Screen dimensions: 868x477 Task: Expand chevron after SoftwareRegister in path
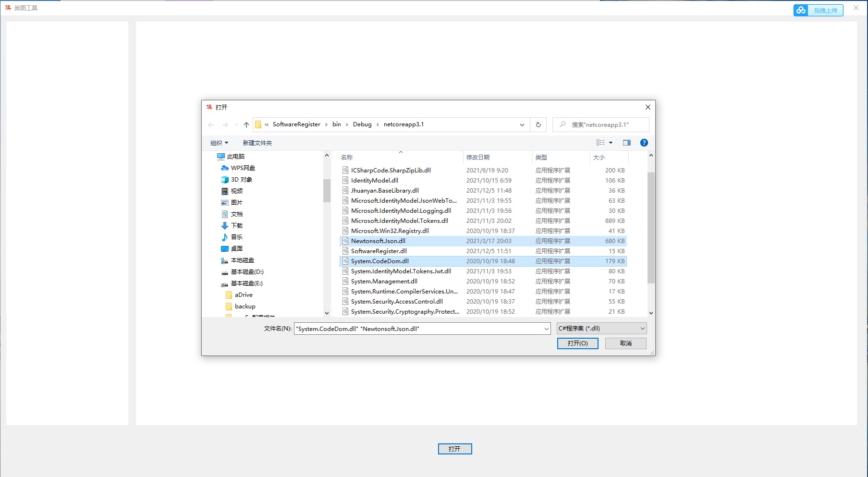pos(327,125)
